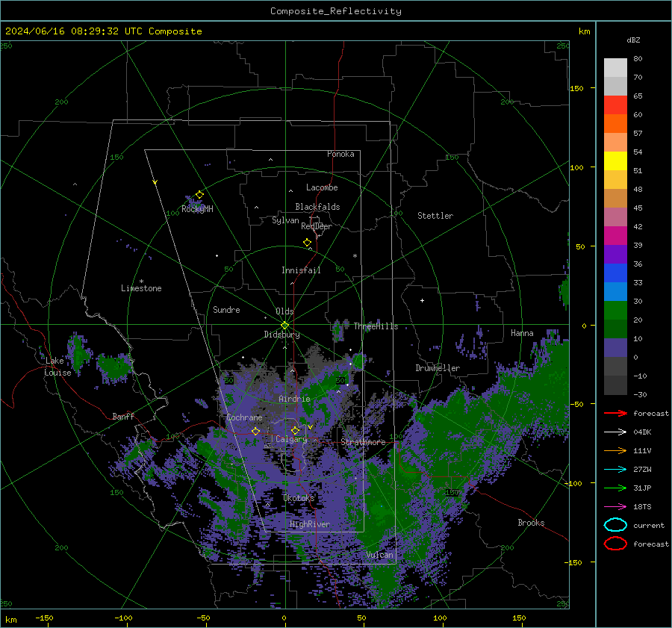The height and width of the screenshot is (628, 672).
Task: Click the Okotoks city label
Action: coord(299,498)
